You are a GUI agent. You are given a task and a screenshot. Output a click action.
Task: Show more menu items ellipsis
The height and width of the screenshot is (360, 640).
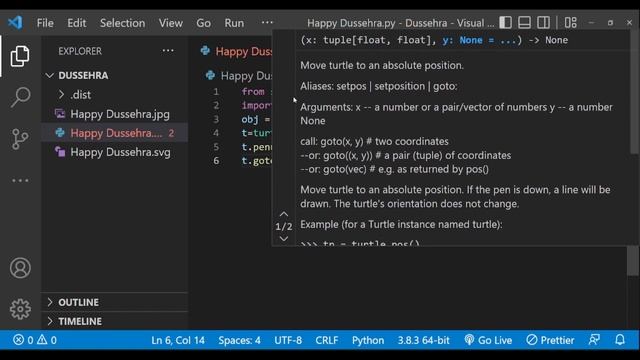click(x=267, y=22)
